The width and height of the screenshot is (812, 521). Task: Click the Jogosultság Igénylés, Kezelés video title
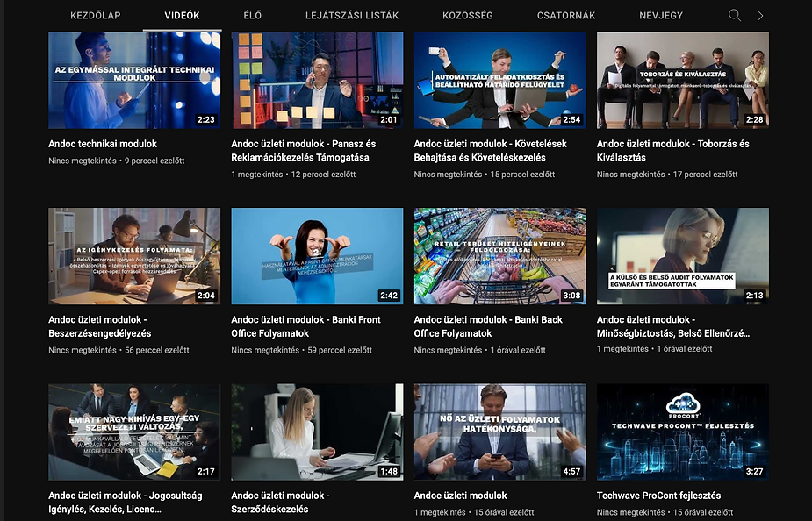(125, 502)
